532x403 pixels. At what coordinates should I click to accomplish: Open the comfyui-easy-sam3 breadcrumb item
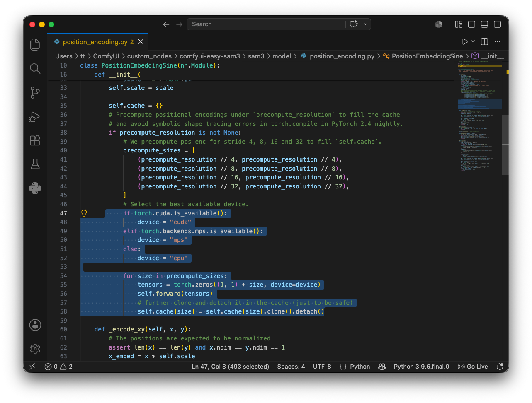pyautogui.click(x=210, y=56)
